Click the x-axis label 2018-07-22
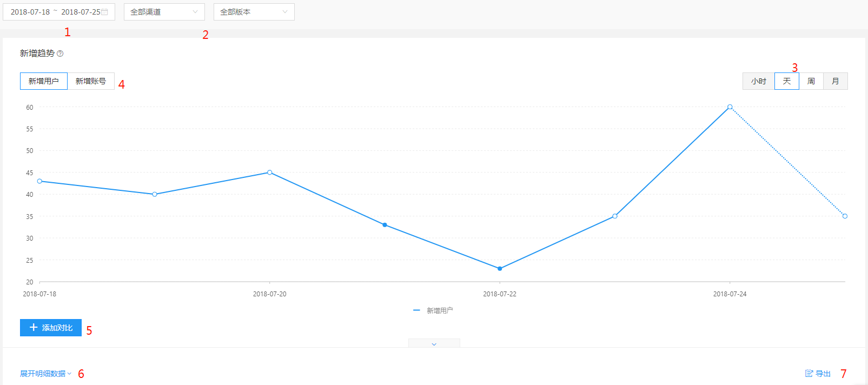 (500, 294)
